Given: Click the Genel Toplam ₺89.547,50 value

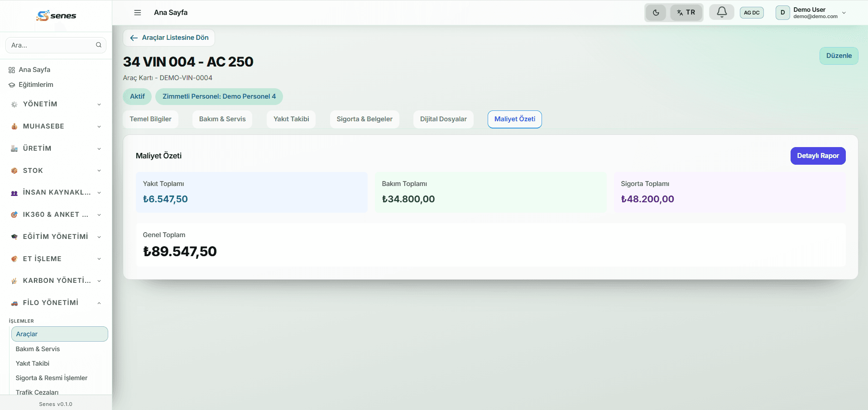Looking at the screenshot, I should coord(180,251).
